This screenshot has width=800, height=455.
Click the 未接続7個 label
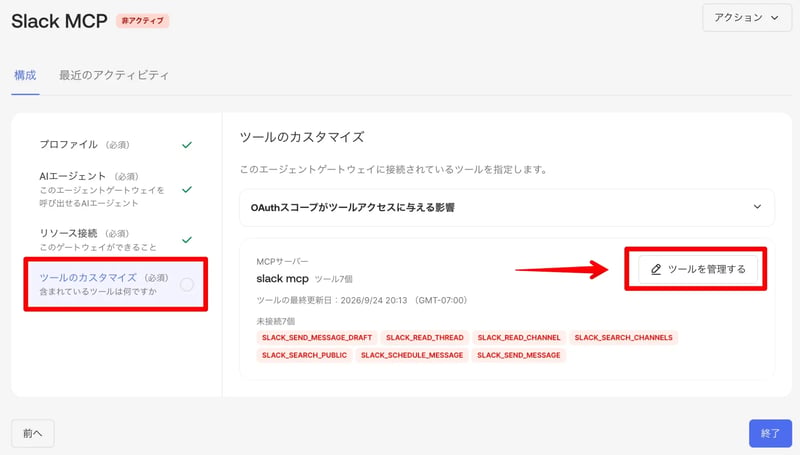(x=276, y=321)
